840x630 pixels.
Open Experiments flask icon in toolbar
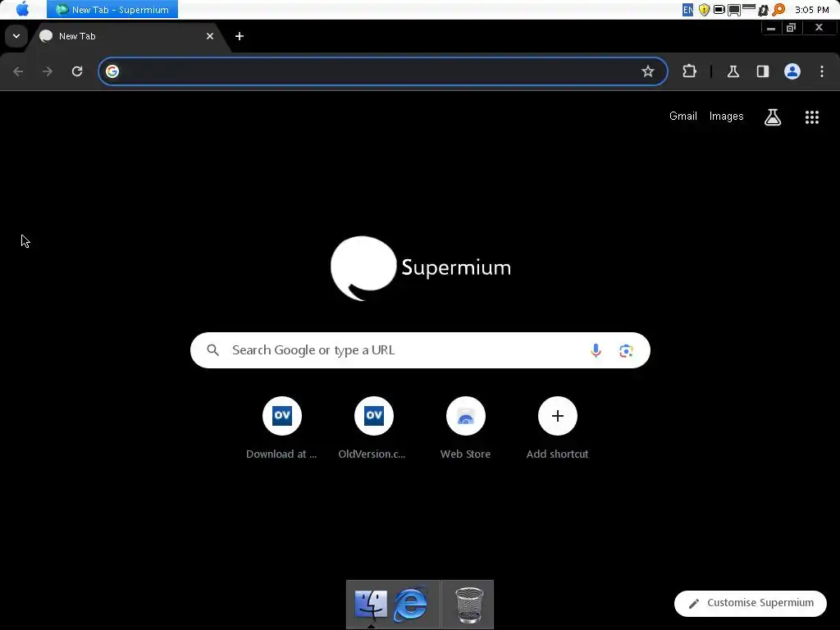coord(733,71)
